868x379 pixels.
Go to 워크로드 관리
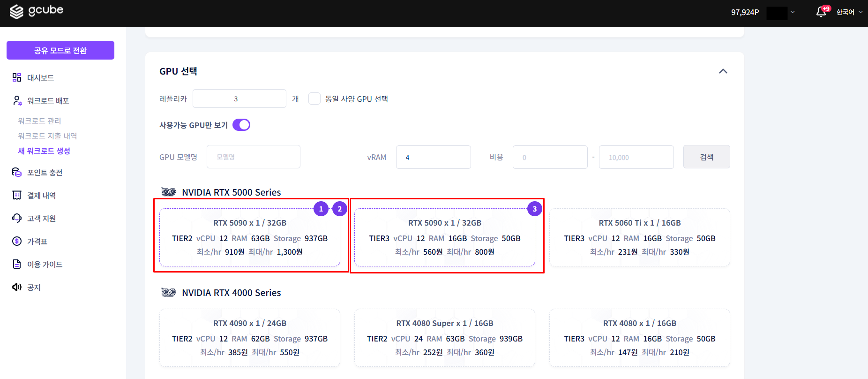pos(39,121)
